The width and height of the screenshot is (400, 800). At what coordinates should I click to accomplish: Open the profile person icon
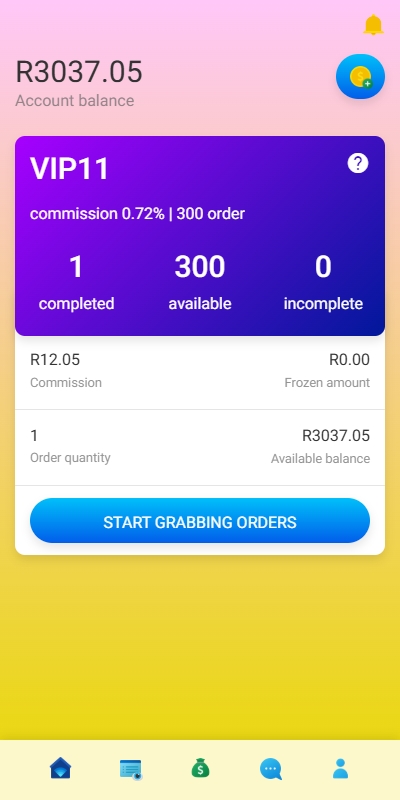340,768
